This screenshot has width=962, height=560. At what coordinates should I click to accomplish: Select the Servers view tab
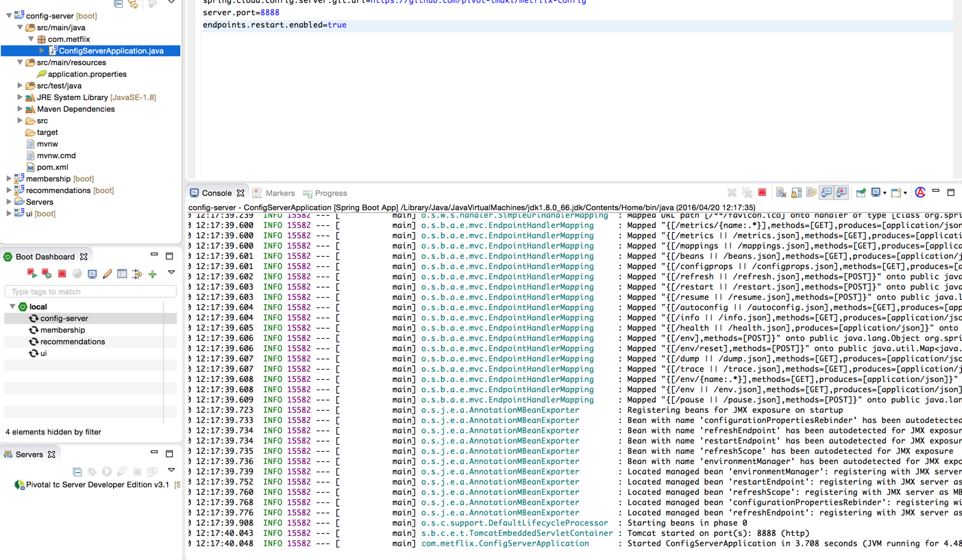[x=29, y=455]
